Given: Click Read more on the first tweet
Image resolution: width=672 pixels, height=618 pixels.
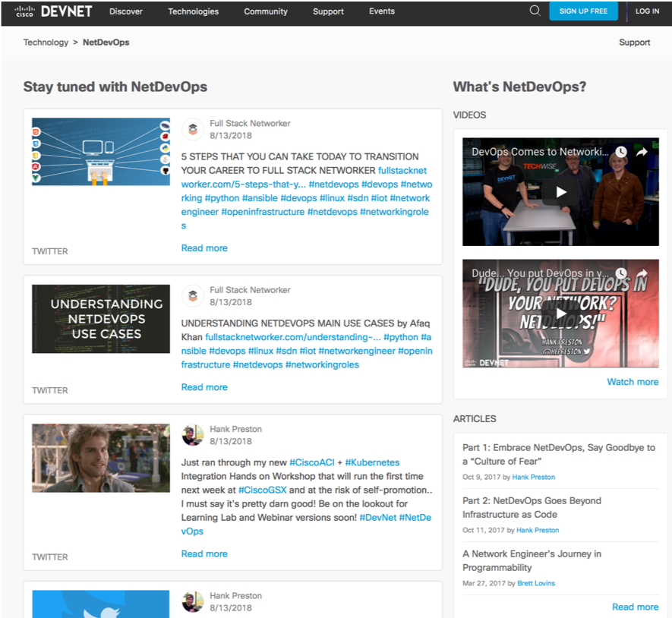Looking at the screenshot, I should coord(203,248).
